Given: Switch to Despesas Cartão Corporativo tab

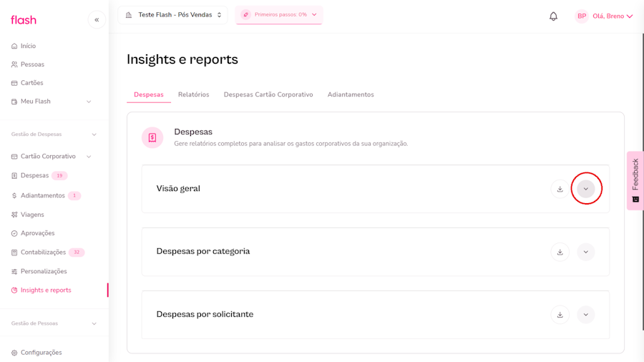Looking at the screenshot, I should point(268,94).
